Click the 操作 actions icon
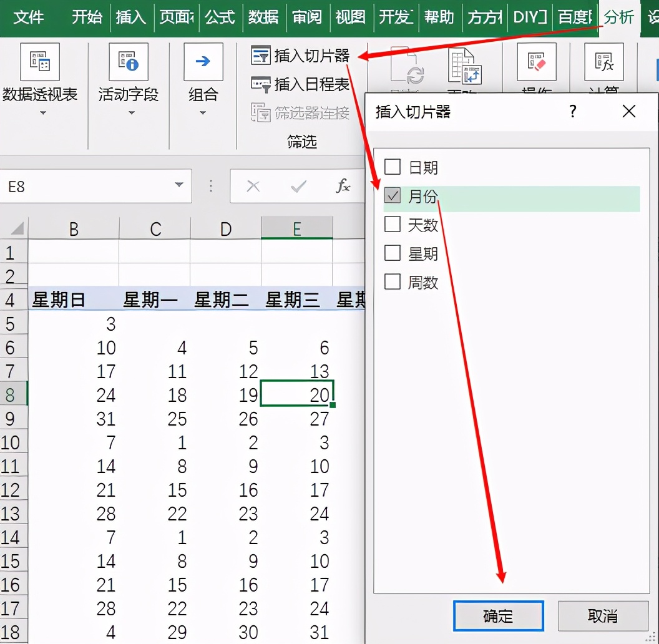 tap(537, 62)
